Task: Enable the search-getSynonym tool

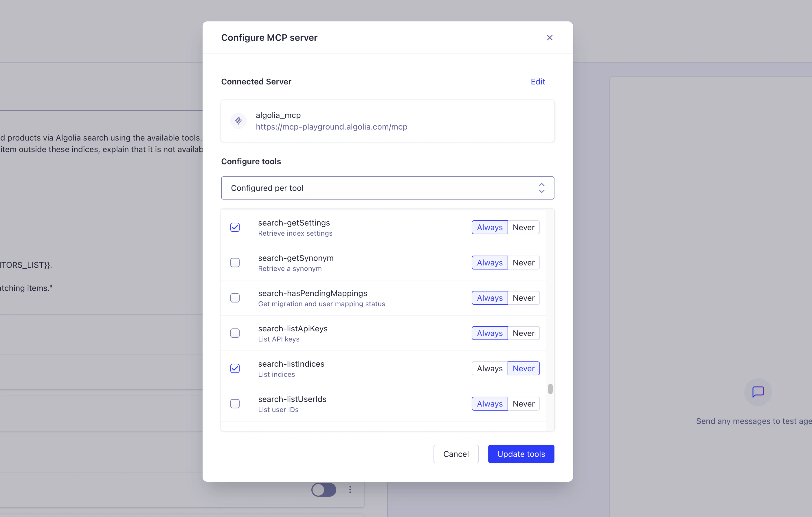Action: [235, 263]
